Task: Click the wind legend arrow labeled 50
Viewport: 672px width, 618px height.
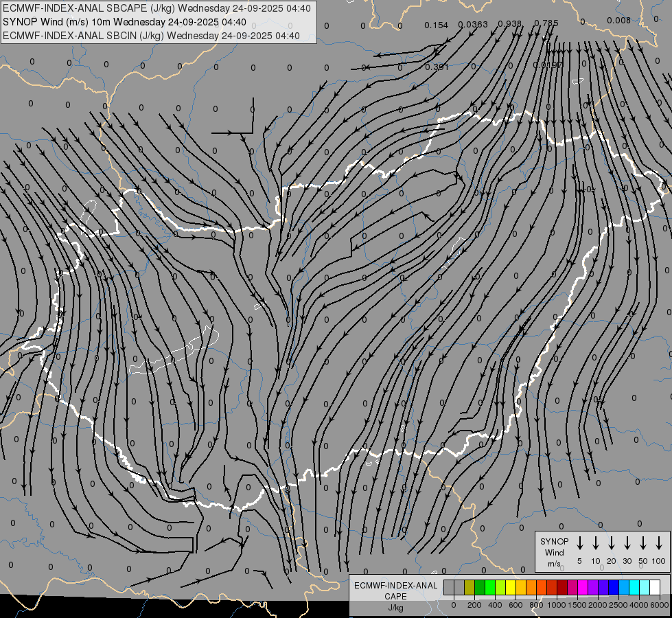Action: [x=643, y=542]
